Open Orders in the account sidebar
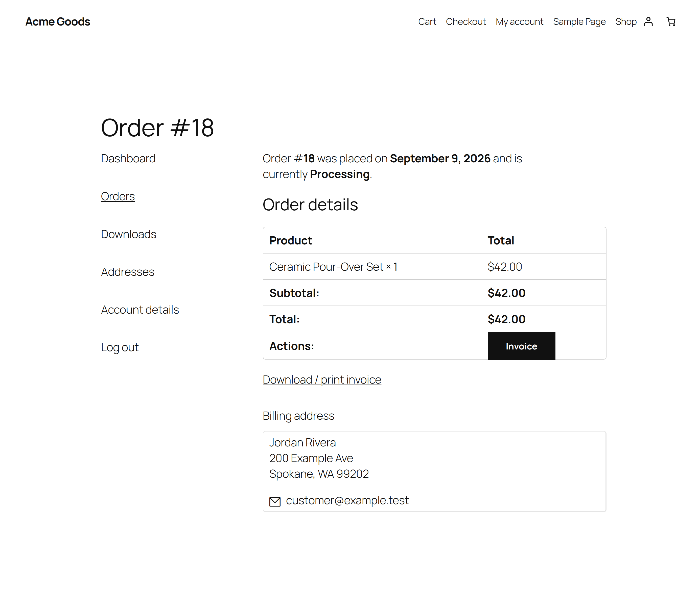 coord(118,196)
